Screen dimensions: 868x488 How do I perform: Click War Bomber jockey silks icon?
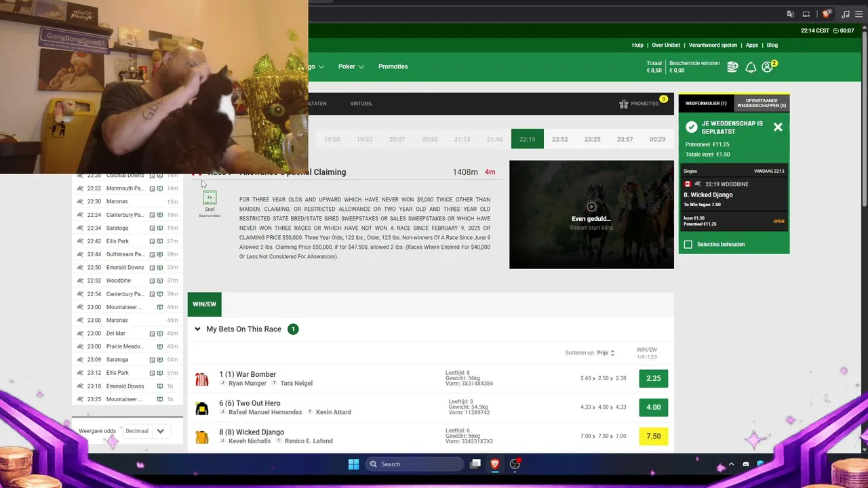201,379
